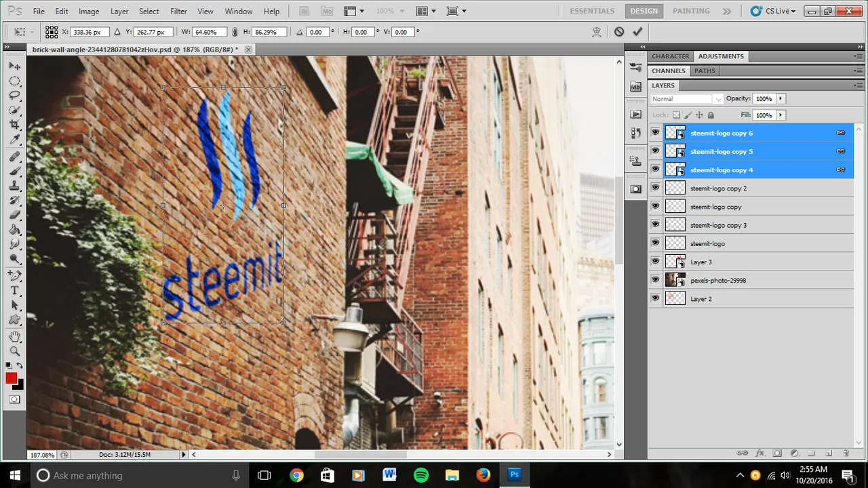Viewport: 868px width, 488px height.
Task: Open the Actions panel play icon
Action: click(x=635, y=115)
